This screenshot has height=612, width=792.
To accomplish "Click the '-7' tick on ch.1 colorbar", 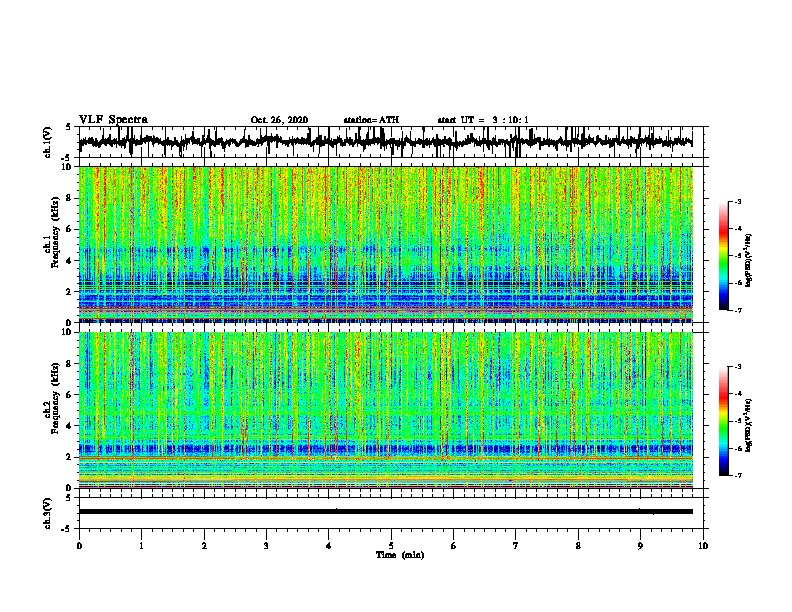I will (x=738, y=310).
